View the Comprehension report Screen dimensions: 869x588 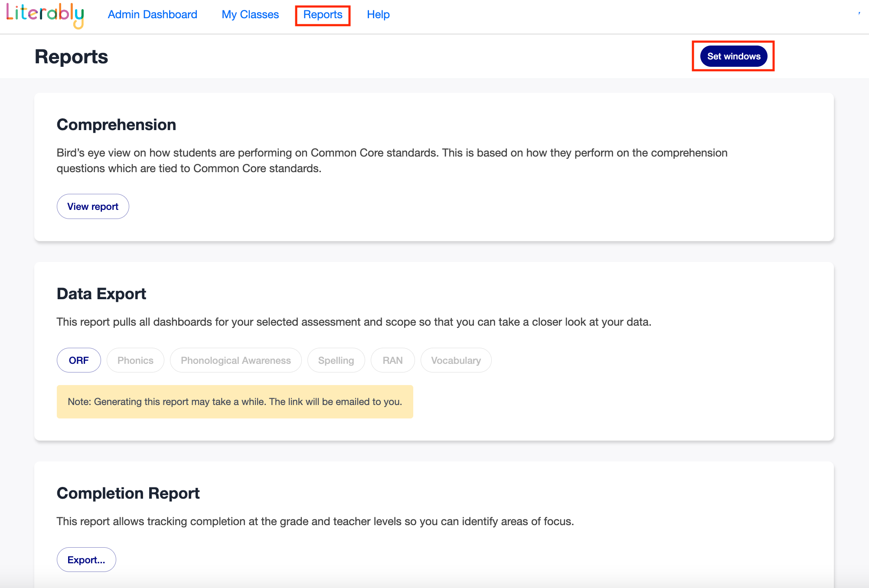point(93,206)
